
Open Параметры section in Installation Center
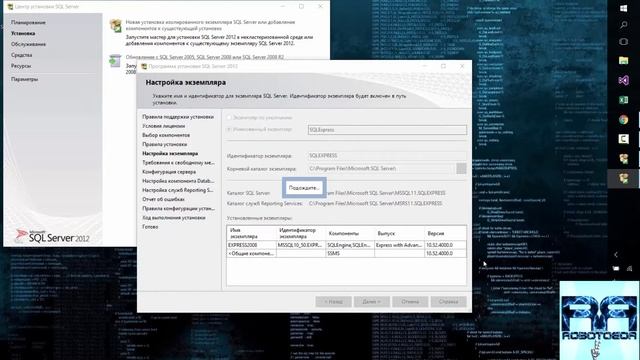point(24,79)
